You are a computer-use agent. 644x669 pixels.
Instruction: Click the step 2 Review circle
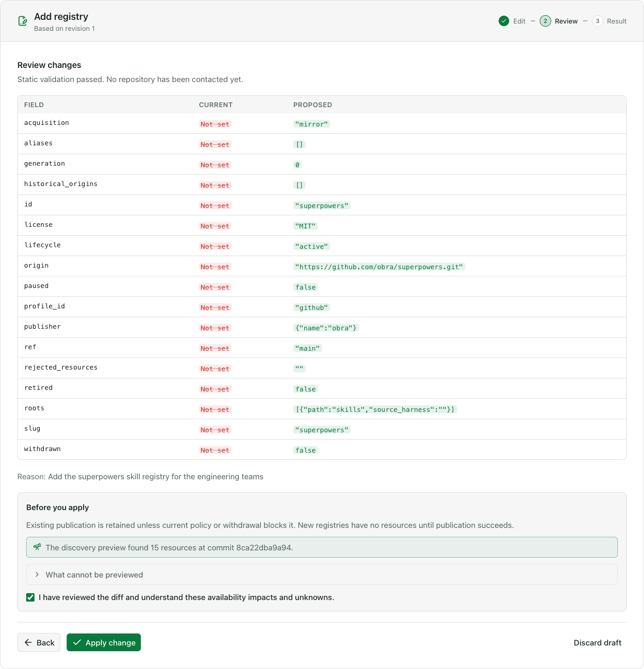(x=545, y=21)
